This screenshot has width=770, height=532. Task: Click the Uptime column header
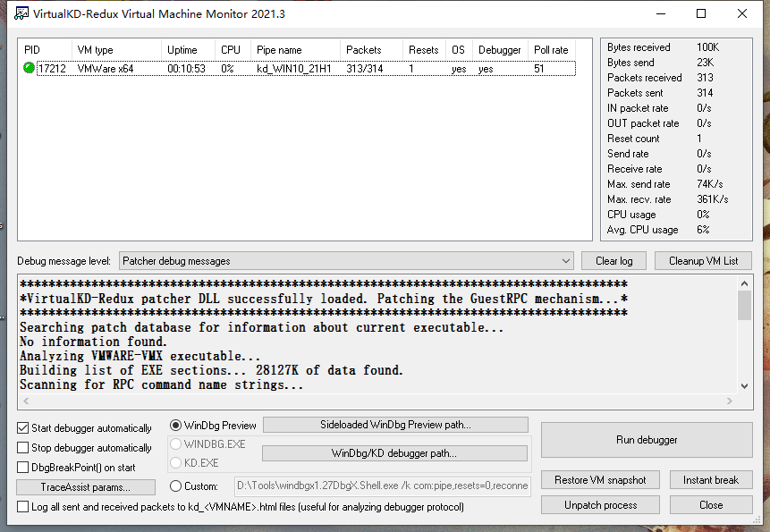coord(188,50)
